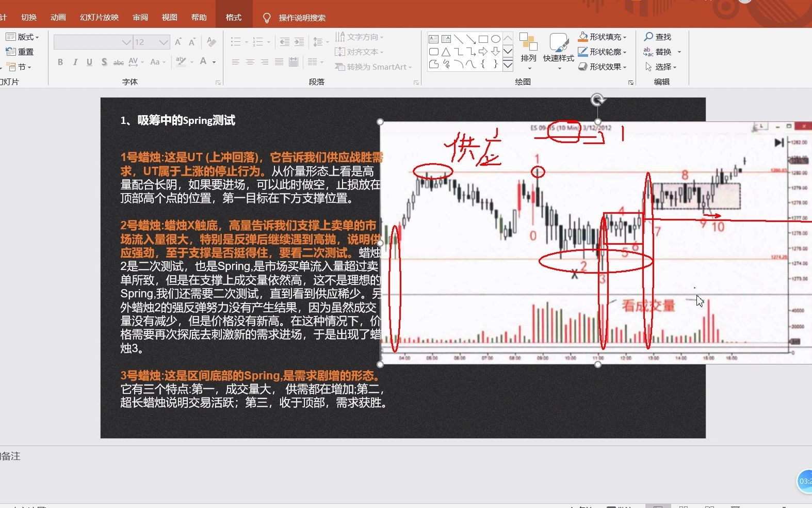Decrease font size
812x508 pixels.
click(192, 42)
